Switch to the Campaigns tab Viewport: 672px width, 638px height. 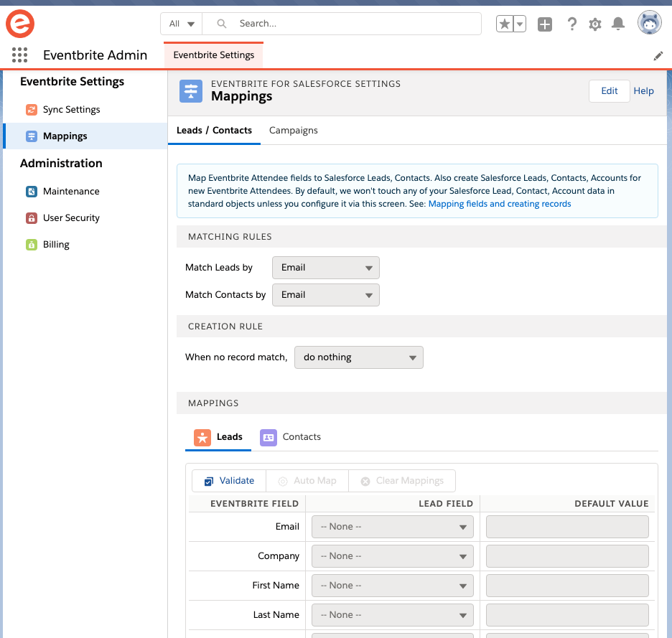293,131
